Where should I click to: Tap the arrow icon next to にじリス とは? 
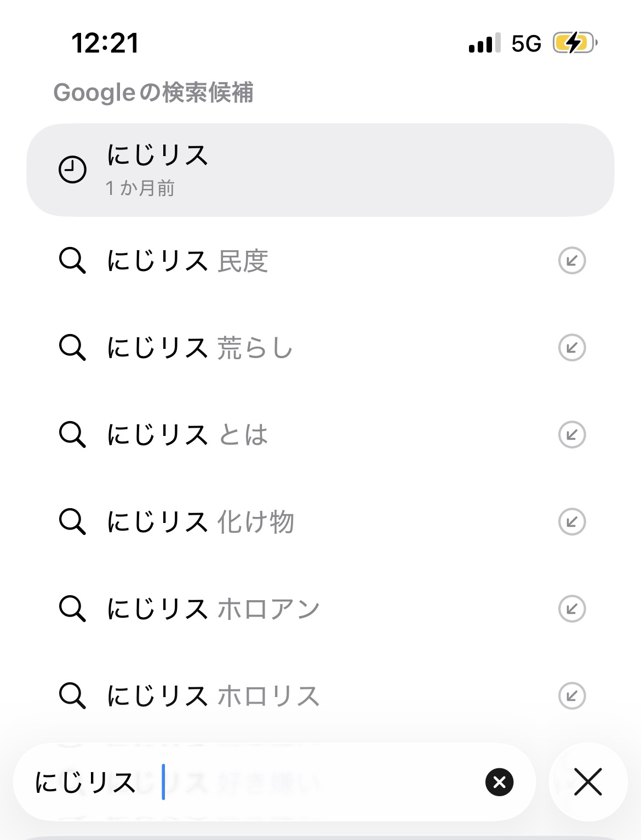572,434
